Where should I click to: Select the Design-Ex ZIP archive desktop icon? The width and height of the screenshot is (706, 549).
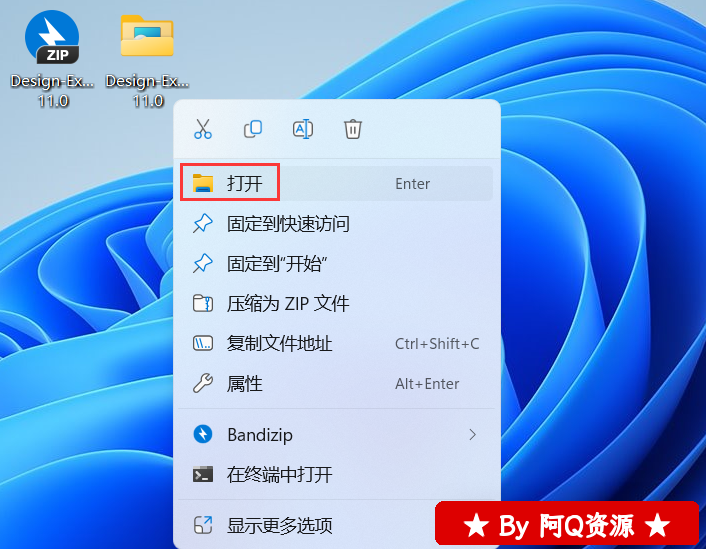click(x=52, y=59)
